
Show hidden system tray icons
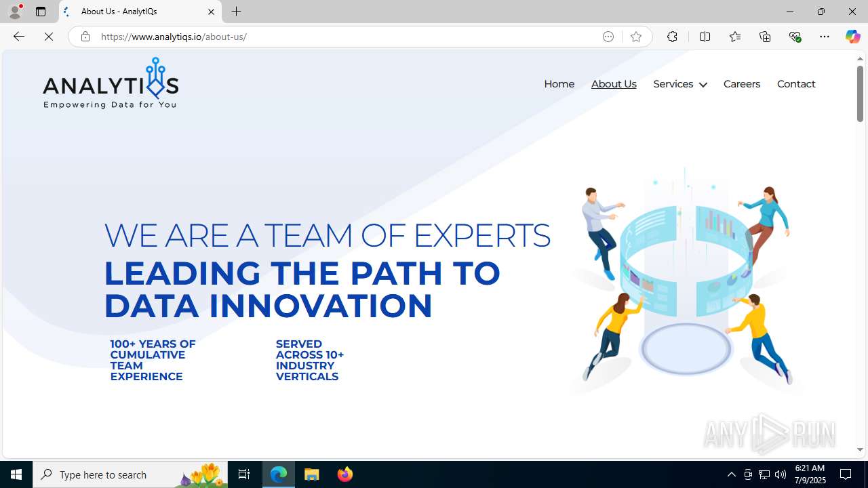(731, 474)
